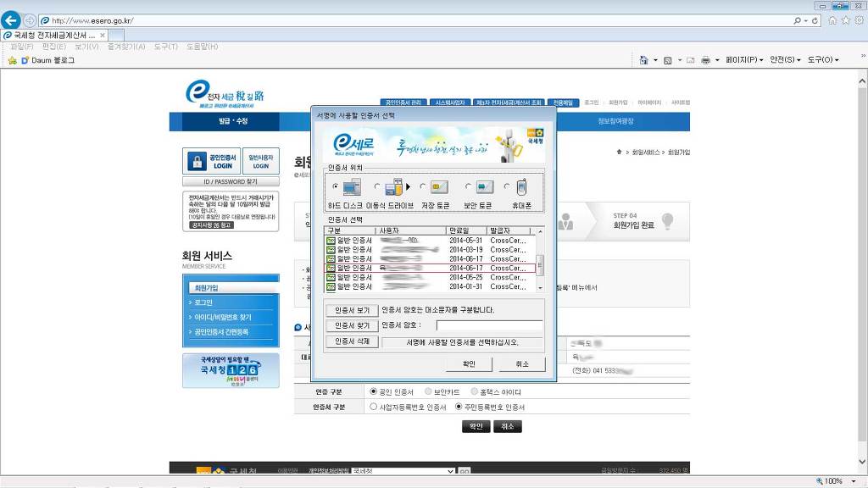Select 공인 인증서 radio option
Screen dimensions: 868x488
pos(373,391)
